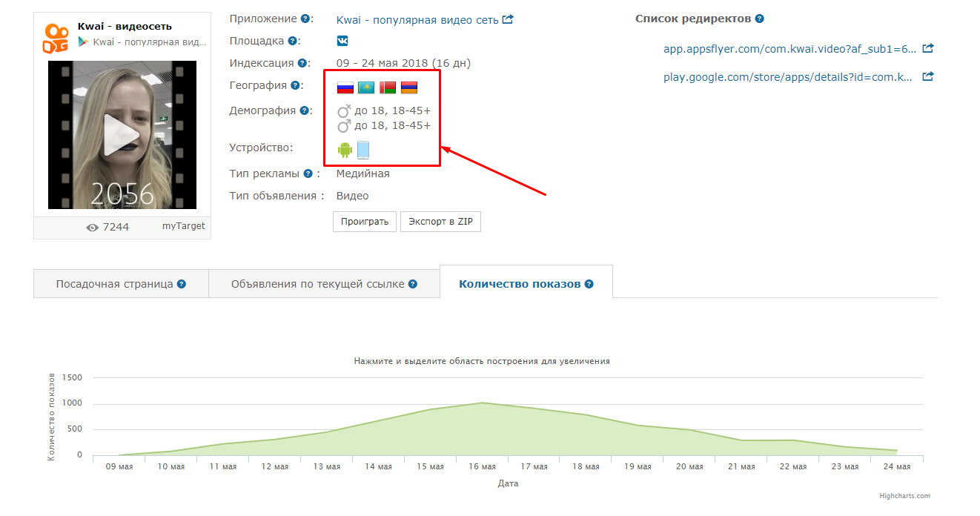980x516 pixels.
Task: Open play.google.com redirect link
Action: click(789, 76)
